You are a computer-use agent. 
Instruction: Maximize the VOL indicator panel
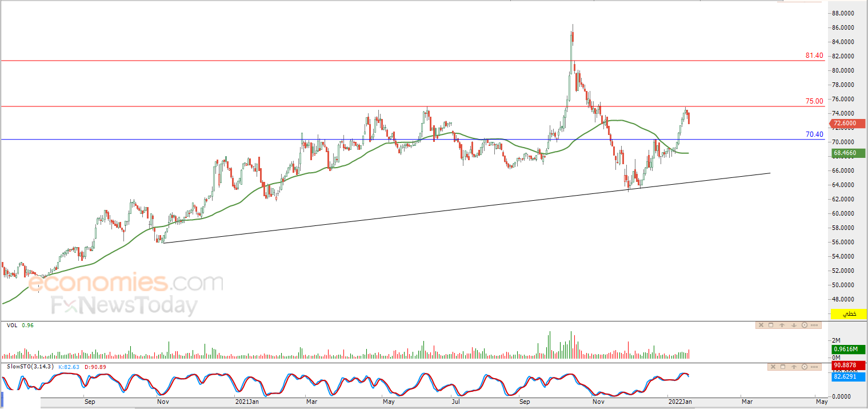coord(771,325)
